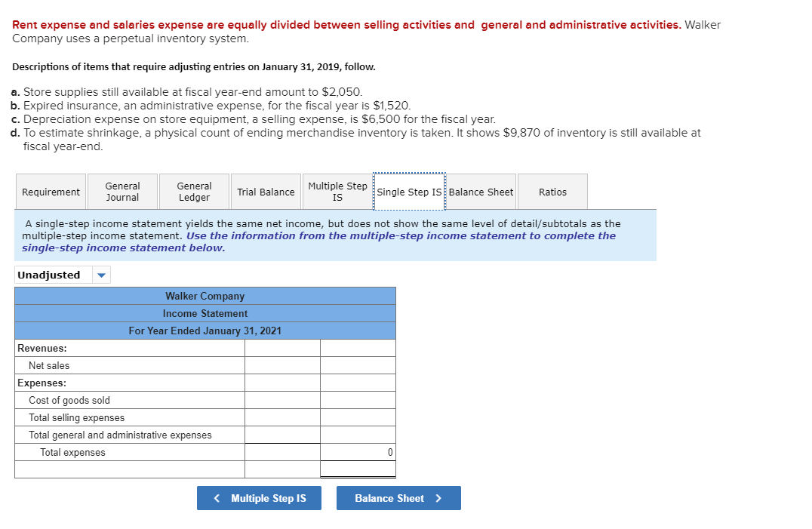View the Trial Balance tab
812x529 pixels.
tap(266, 191)
